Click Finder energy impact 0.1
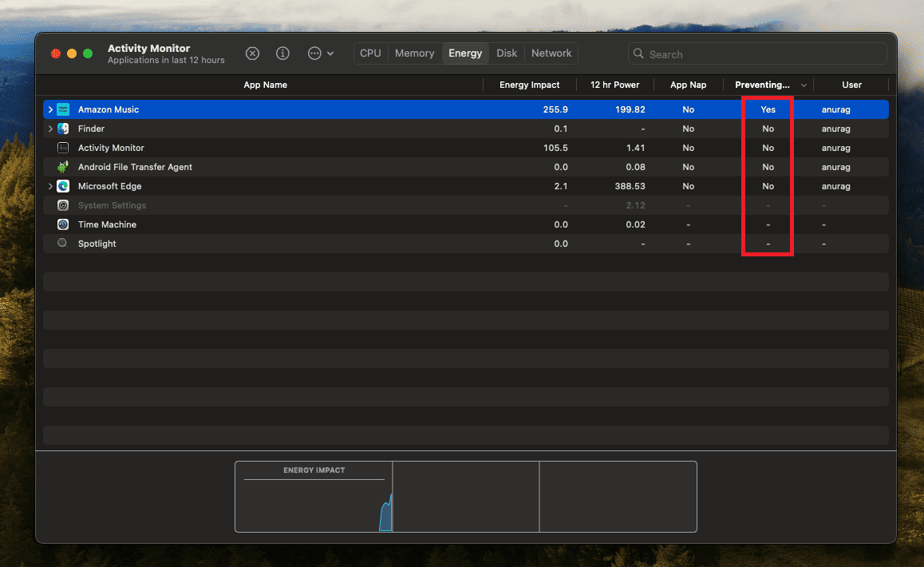The image size is (924, 567). 561,129
